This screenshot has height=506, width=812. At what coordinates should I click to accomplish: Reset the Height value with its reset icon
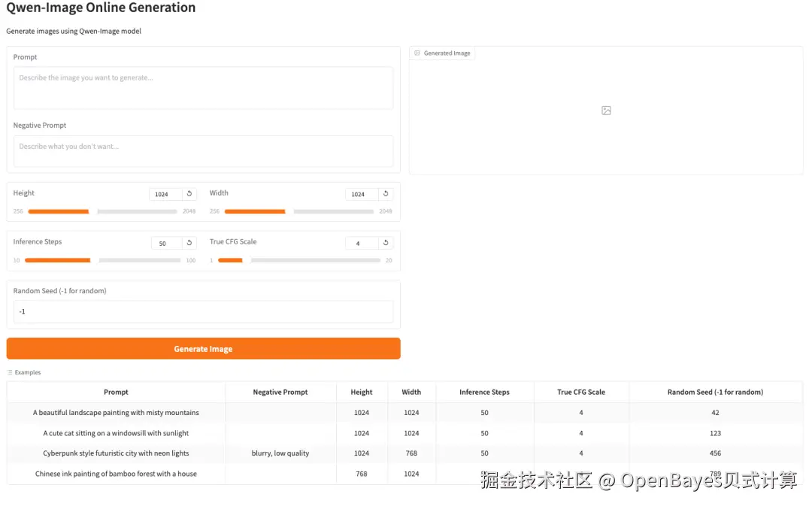coord(189,194)
